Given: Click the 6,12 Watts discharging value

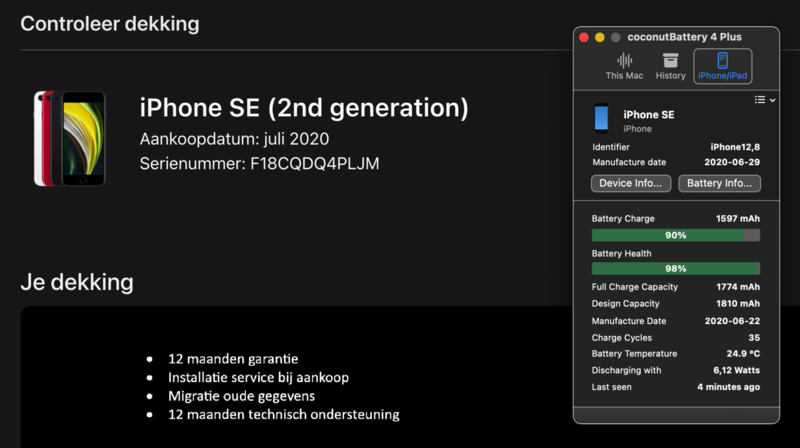Looking at the screenshot, I should (737, 370).
